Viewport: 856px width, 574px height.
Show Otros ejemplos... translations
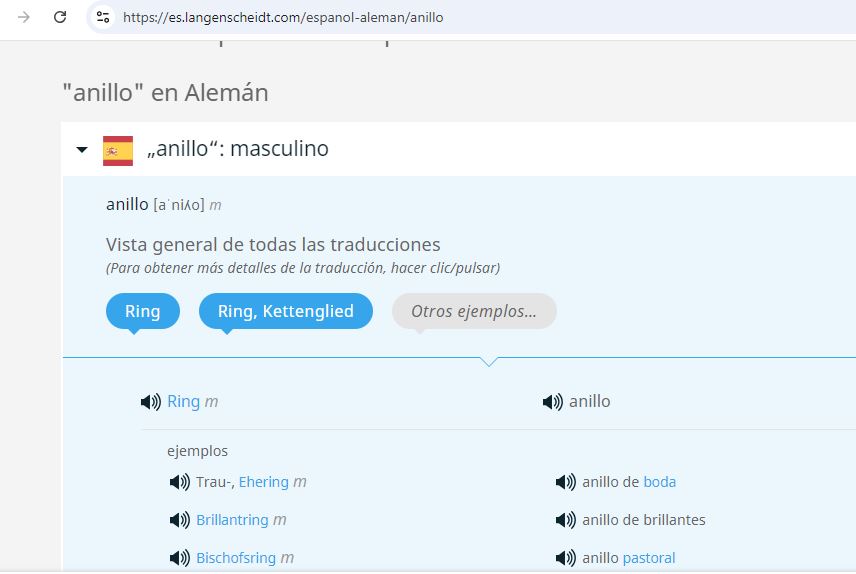(474, 311)
